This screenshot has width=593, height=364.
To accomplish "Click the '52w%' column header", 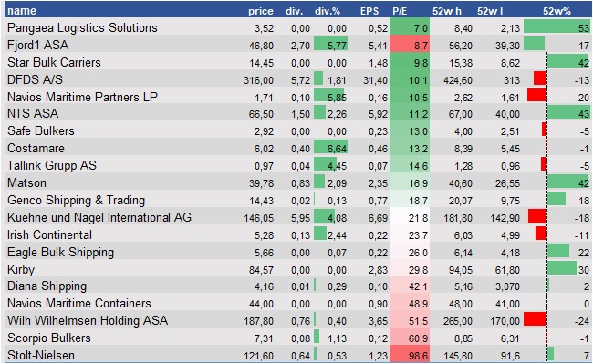I will tap(557, 11).
